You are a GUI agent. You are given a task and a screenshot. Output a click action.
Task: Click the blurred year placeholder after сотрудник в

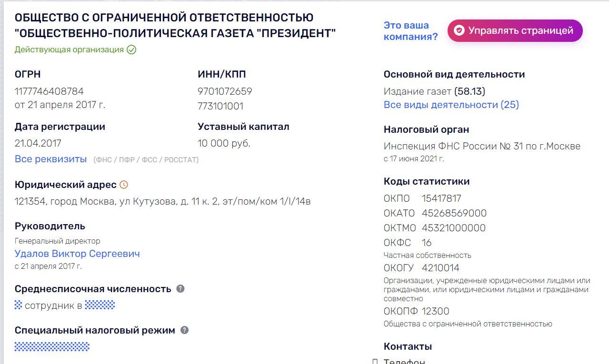click(100, 305)
